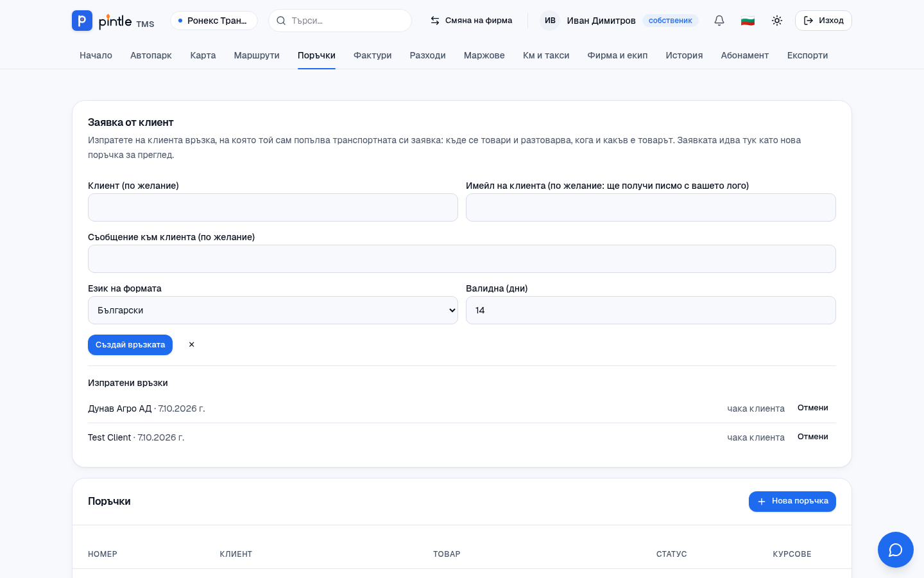Go to the Автопарк tab

[x=151, y=55]
